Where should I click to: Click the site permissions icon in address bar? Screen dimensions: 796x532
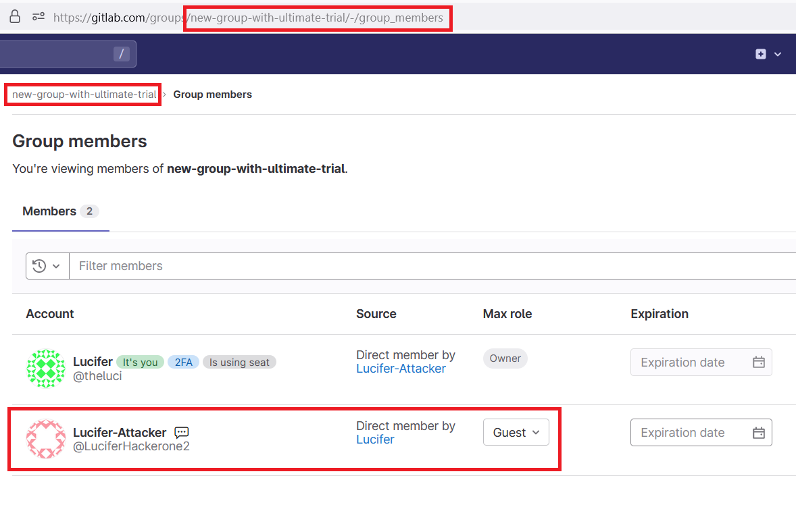39,18
